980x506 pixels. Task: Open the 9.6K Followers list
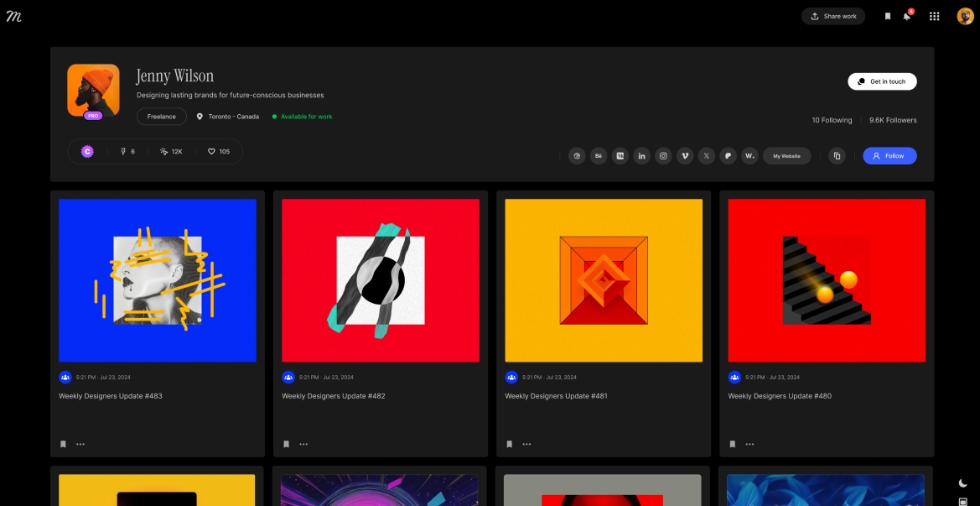coord(893,120)
